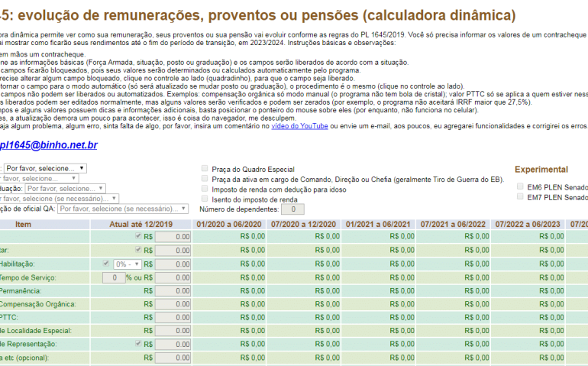Enable Praça da ativa em cargo de Comando checkbox
Screen dimensions: 588x366
[x=205, y=178]
